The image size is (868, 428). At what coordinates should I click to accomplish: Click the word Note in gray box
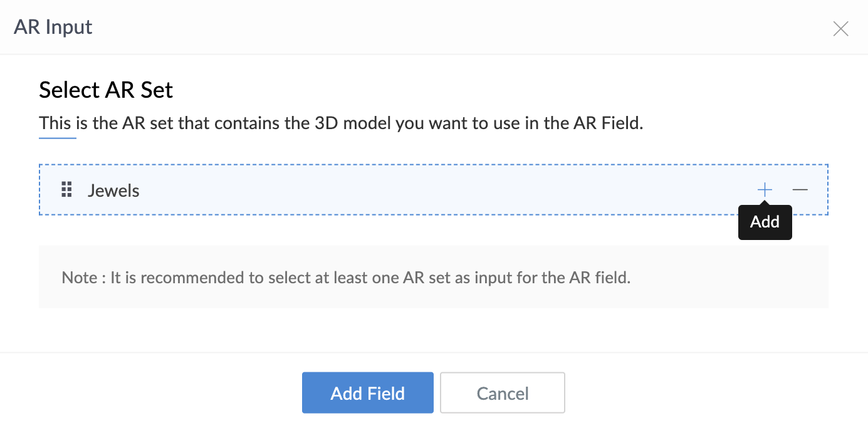point(79,277)
